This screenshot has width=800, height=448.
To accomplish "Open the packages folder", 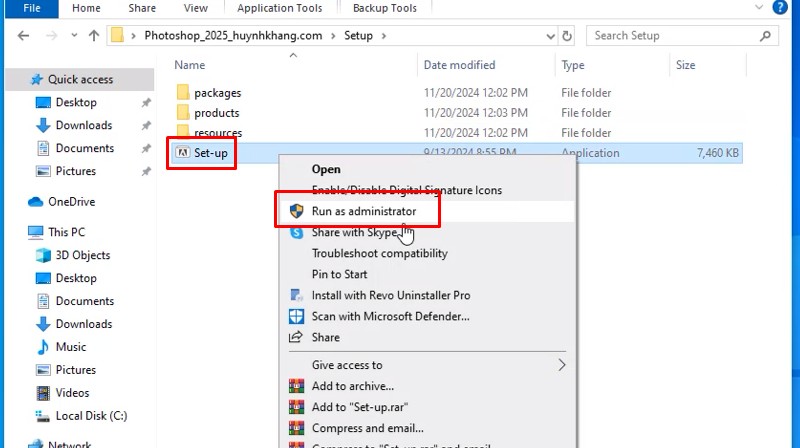I will tap(217, 92).
